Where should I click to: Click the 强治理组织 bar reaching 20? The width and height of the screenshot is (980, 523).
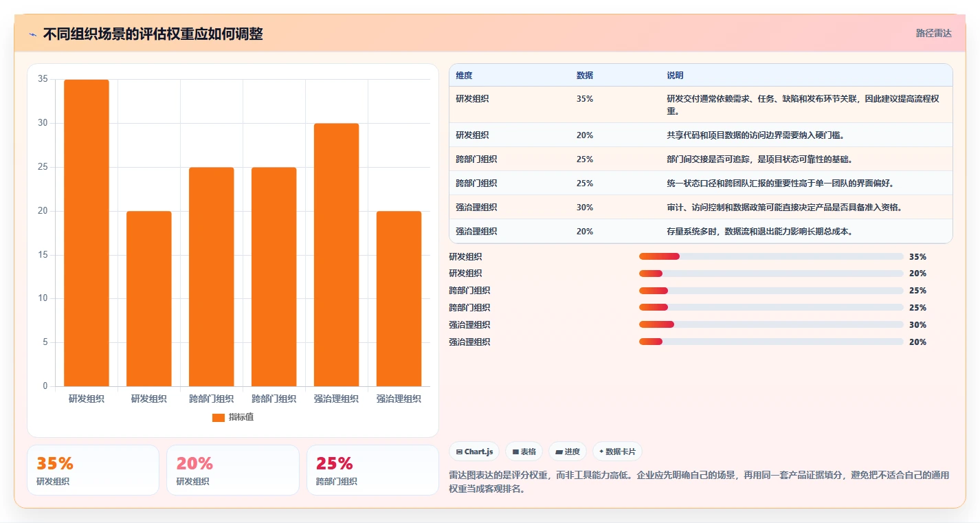point(399,299)
